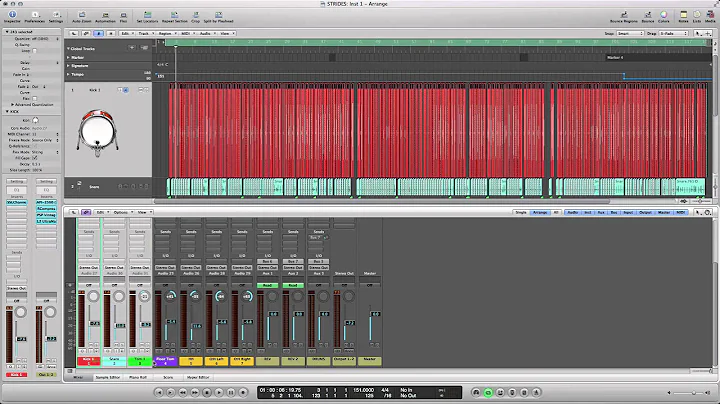Toggle the Fill Gaps checkbox
The width and height of the screenshot is (720, 404).
coord(34,158)
